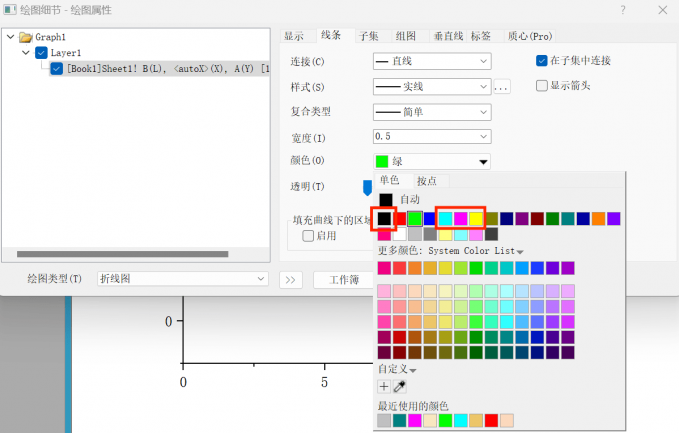Pick gold swatch in 最近使用的颜色
This screenshot has height=433, width=679.
coord(476,420)
